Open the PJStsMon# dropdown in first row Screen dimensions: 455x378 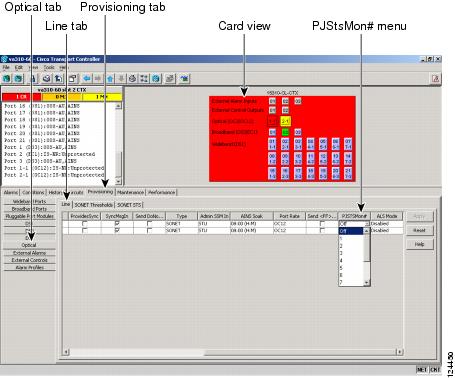click(x=354, y=224)
